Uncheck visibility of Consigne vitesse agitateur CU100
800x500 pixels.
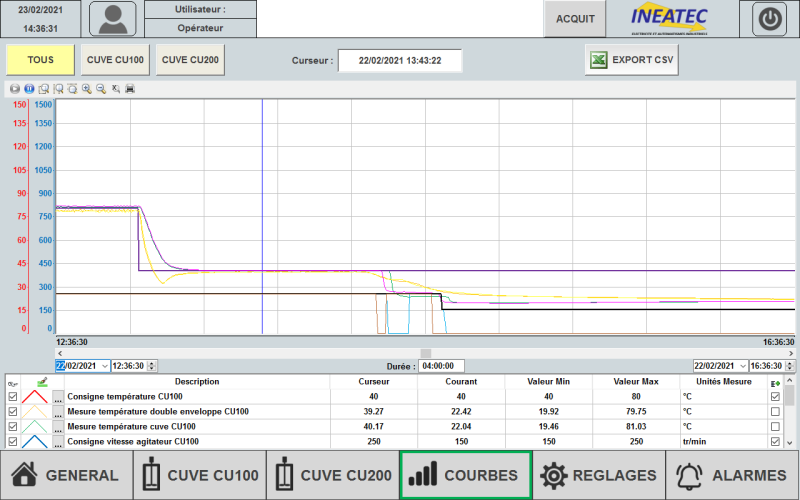(x=13, y=441)
